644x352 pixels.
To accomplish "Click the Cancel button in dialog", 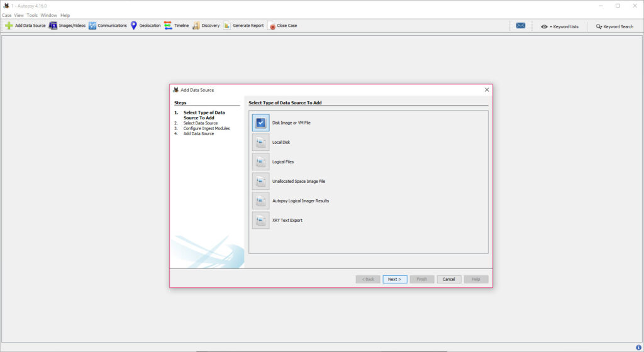I will point(449,279).
